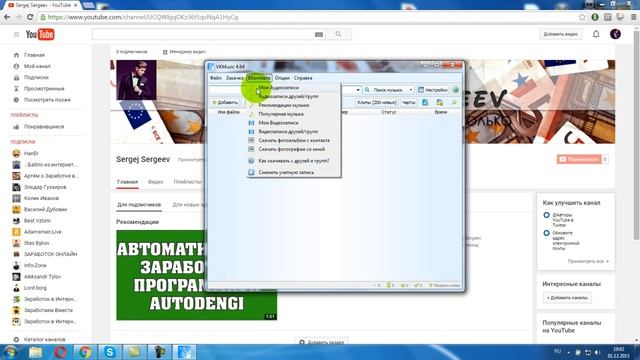Click the green note icon in VKMusic toolbar
Screen dimensions: 640x360
pos(454,102)
